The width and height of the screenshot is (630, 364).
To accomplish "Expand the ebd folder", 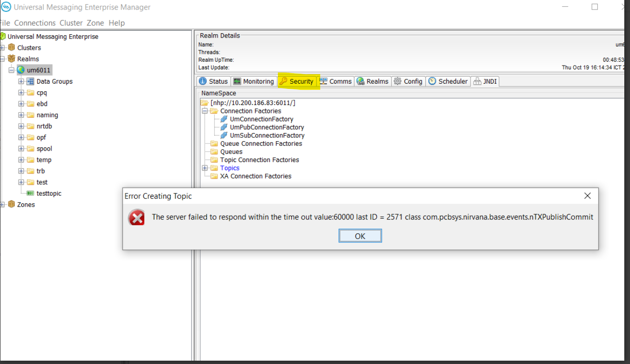I will (21, 104).
